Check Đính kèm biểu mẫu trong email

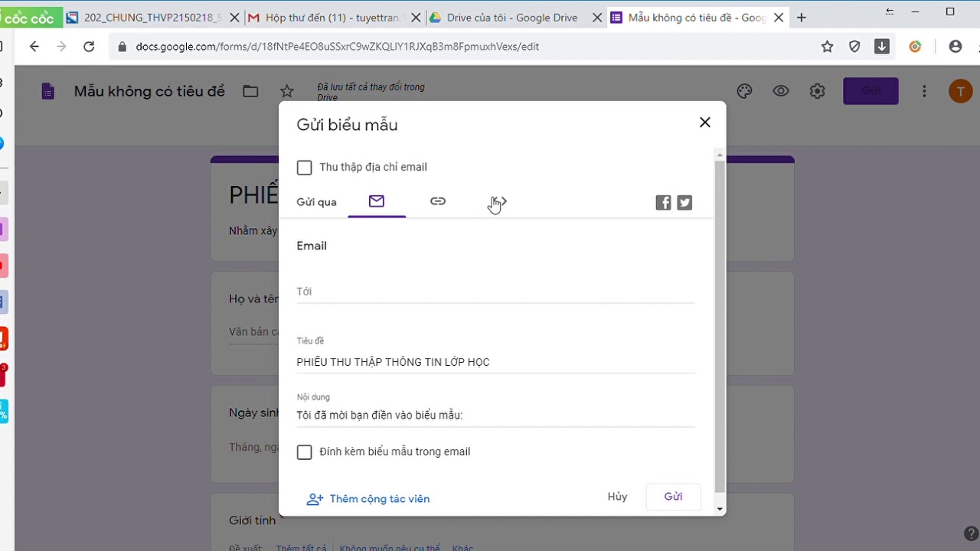[x=304, y=452]
